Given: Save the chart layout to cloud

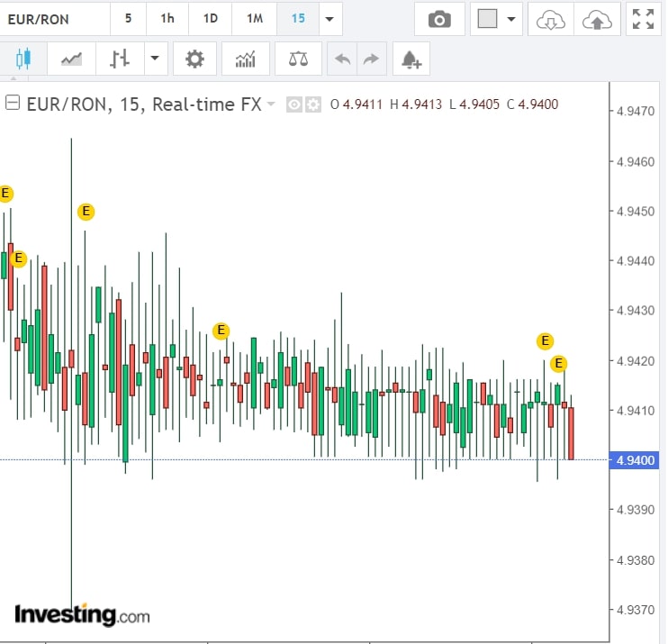Looking at the screenshot, I should click(x=596, y=19).
